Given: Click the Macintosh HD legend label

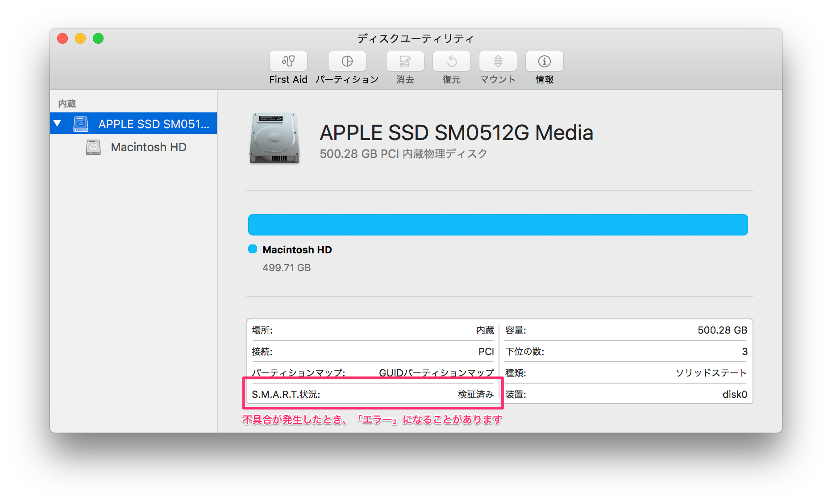Looking at the screenshot, I should 297,250.
